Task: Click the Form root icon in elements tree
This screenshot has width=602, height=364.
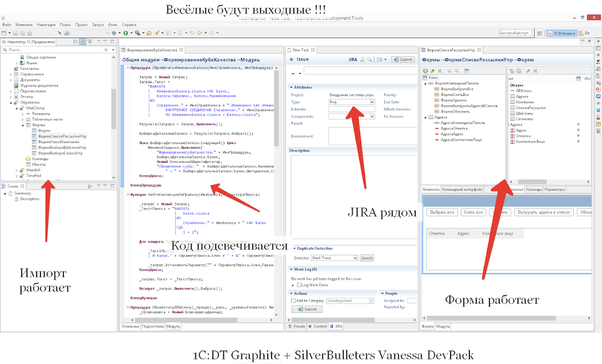Action: pyautogui.click(x=425, y=78)
